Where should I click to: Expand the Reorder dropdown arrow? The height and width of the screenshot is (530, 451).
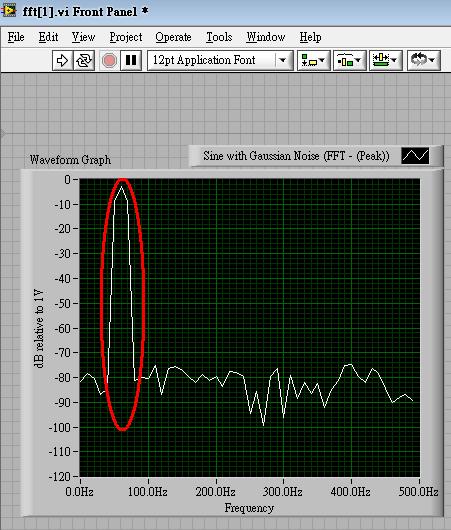coord(432,61)
